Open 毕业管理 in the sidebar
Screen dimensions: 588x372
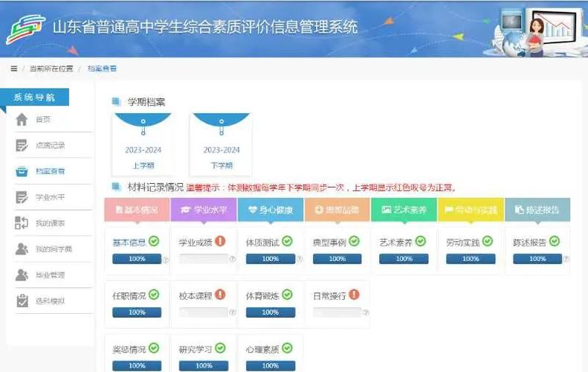point(51,275)
